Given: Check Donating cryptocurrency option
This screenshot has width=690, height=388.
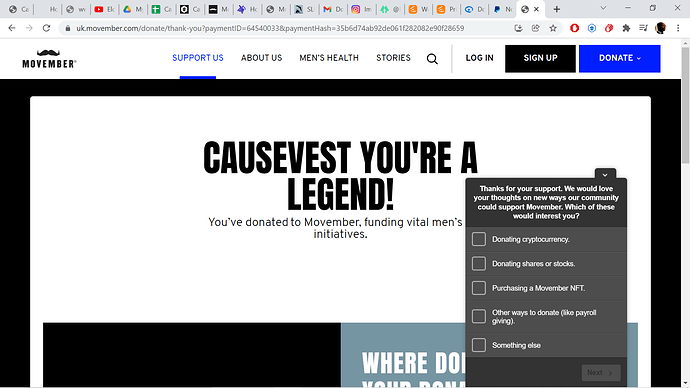Looking at the screenshot, I should pos(479,239).
